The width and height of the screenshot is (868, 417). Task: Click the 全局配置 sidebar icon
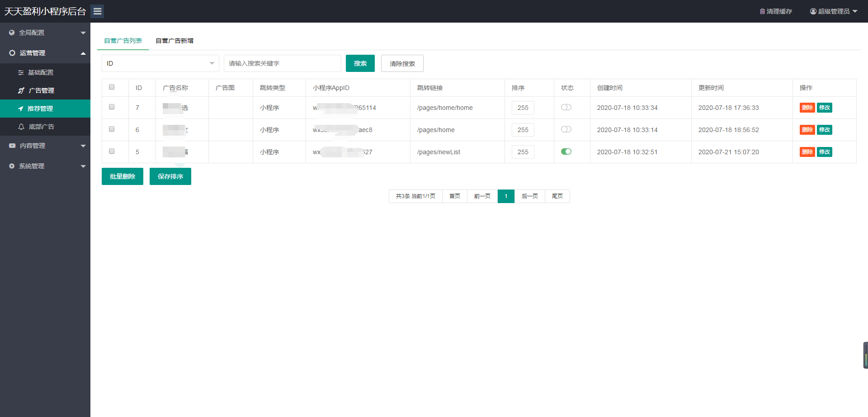[12, 33]
